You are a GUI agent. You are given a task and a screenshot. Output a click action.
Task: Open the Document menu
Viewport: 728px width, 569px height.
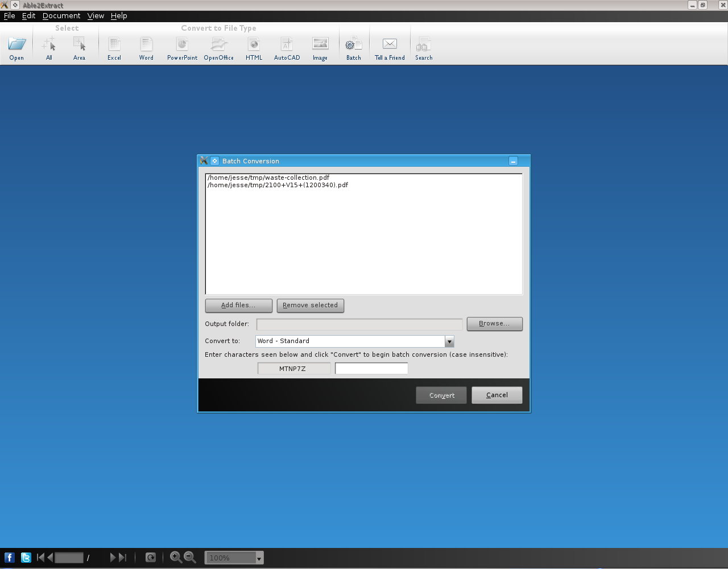tap(61, 16)
